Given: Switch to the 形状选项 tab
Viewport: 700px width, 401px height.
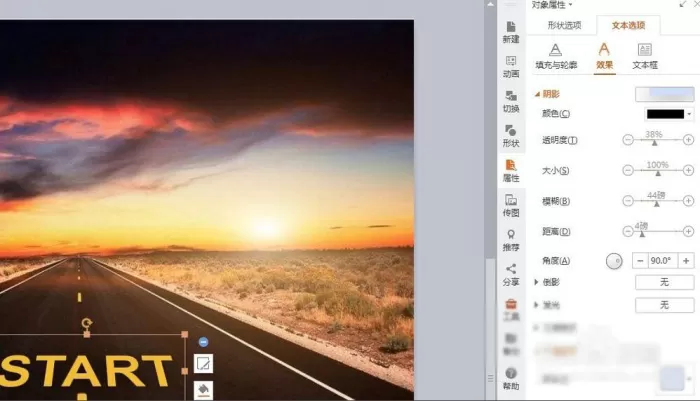Looking at the screenshot, I should pyautogui.click(x=565, y=25).
